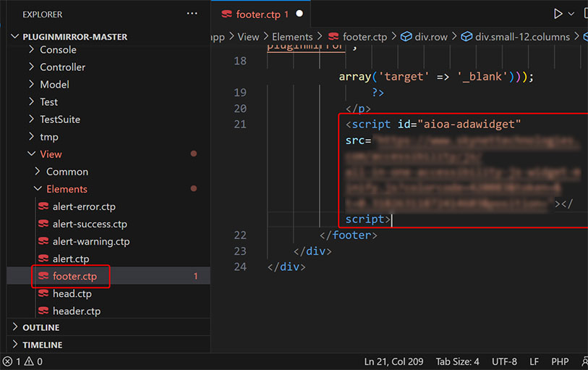Click the header.ctp file icon
The image size is (588, 370).
click(x=43, y=311)
